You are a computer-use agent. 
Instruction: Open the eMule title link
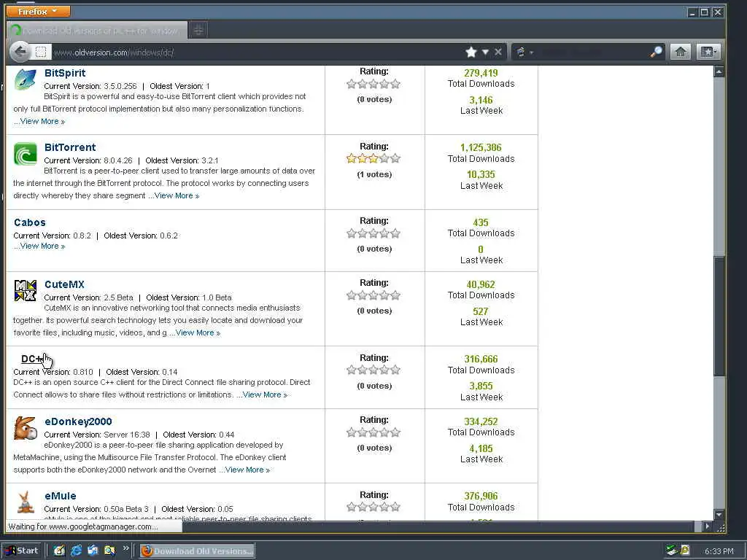[x=61, y=496]
